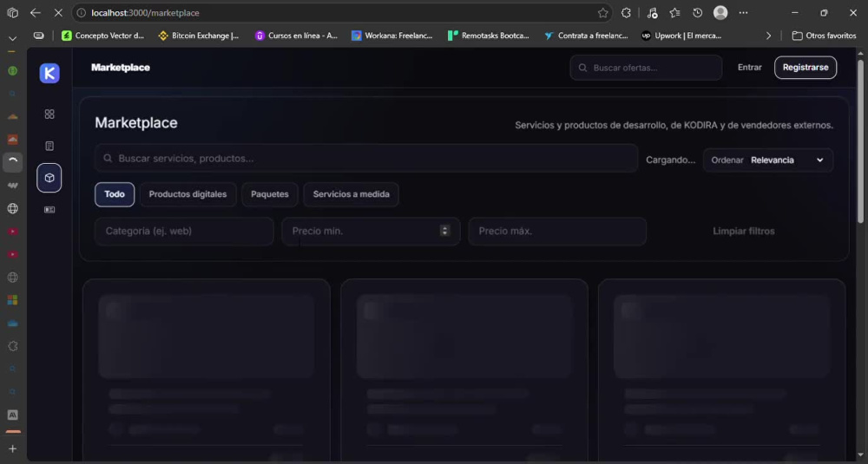The image size is (868, 464).
Task: Open the Contrata a freelanc... bookmark
Action: (x=586, y=36)
